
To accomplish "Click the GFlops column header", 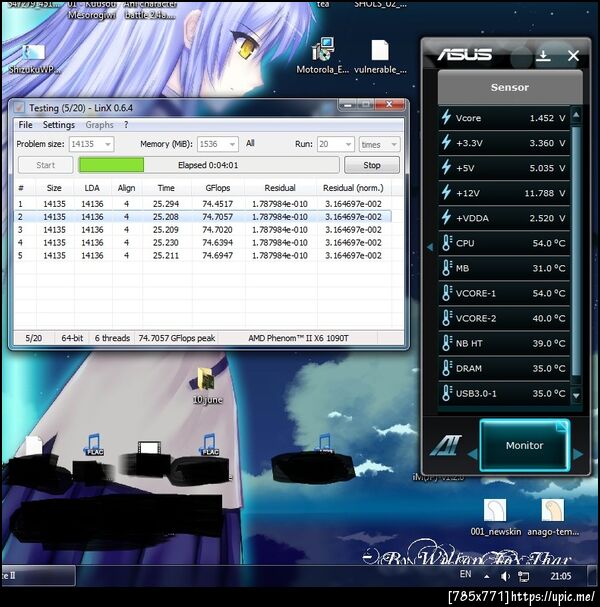I will point(218,188).
